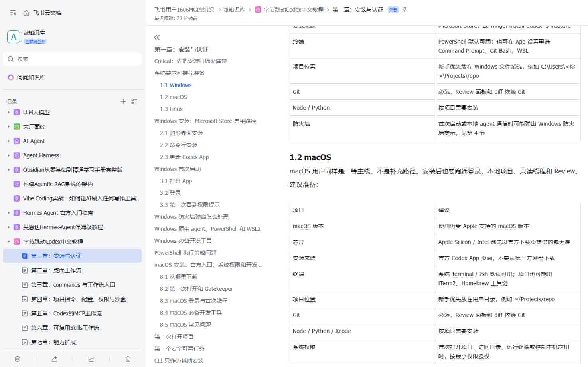Jump to outline item 1.2 macOS
This screenshot has height=367, width=588.
[x=174, y=97]
